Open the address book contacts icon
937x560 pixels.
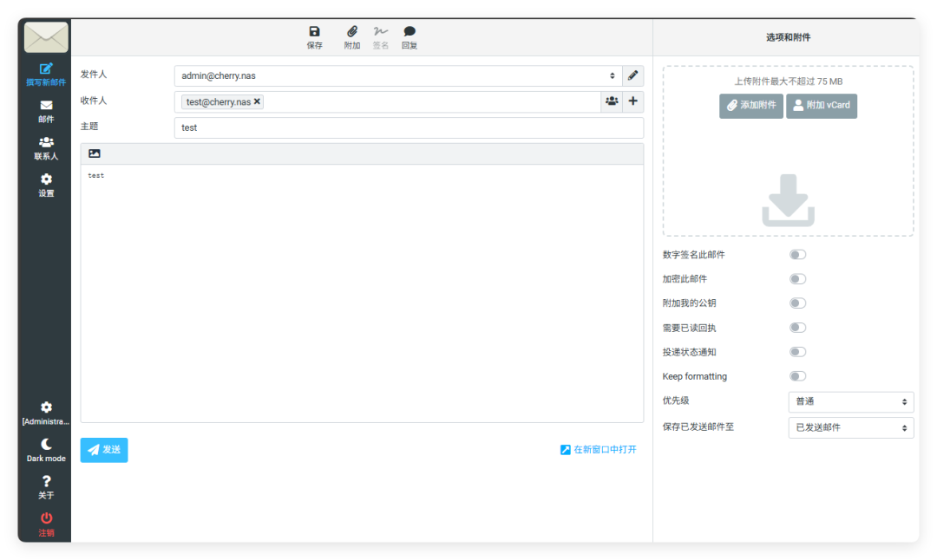click(x=612, y=101)
